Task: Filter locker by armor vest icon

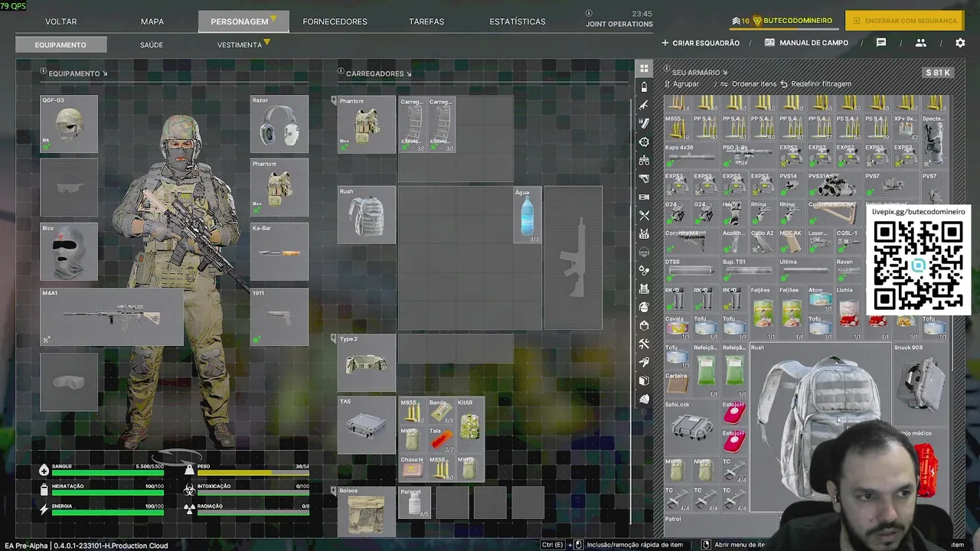Action: click(x=644, y=289)
